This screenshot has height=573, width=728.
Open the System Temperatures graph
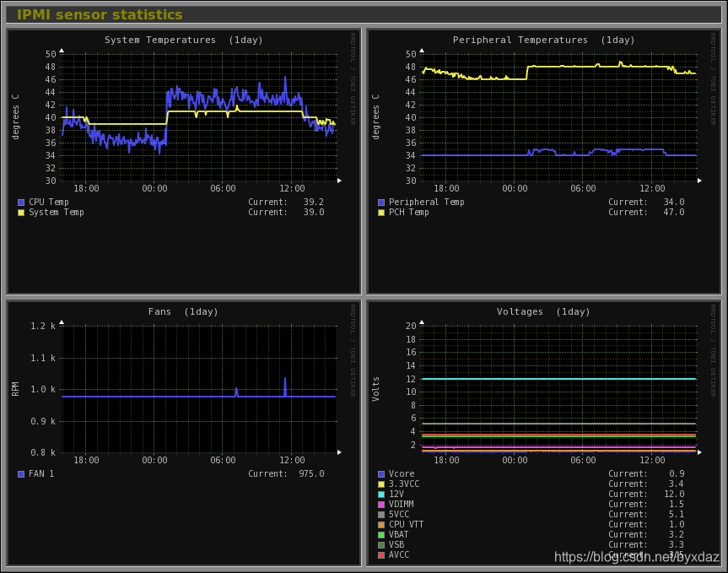tap(184, 161)
